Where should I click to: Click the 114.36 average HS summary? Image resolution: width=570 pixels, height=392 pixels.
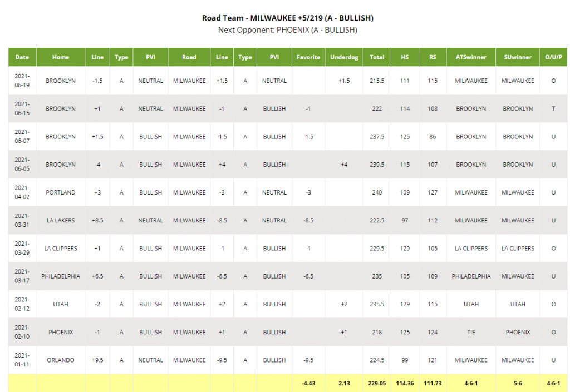(x=405, y=383)
